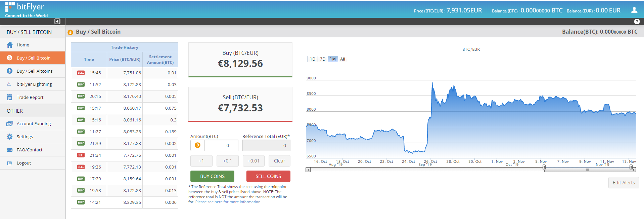Click the header Balance (EUR) value
The image size is (644, 219).
click(x=608, y=10)
